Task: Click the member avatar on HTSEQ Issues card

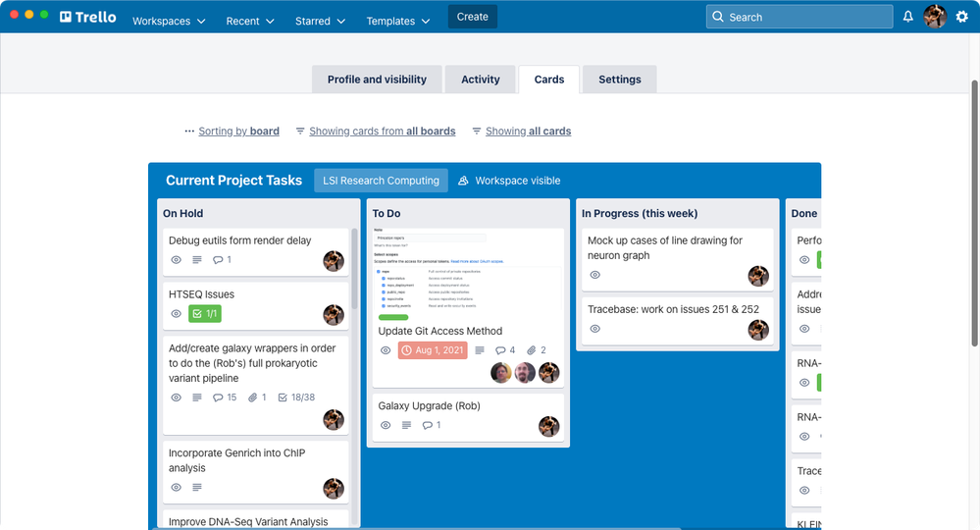Action: [334, 314]
